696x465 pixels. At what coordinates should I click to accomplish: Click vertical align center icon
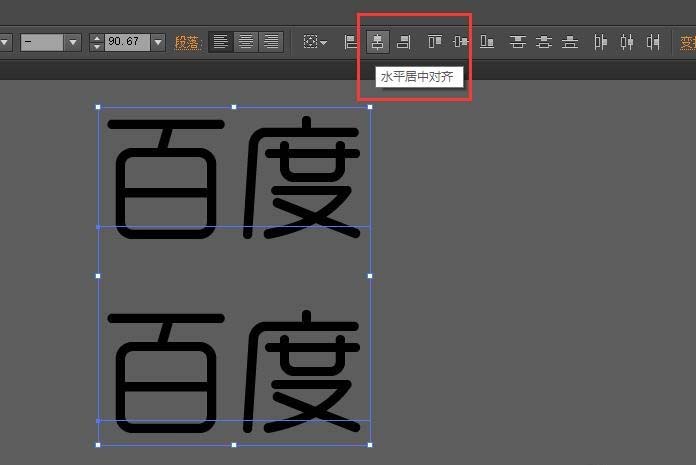pyautogui.click(x=461, y=42)
